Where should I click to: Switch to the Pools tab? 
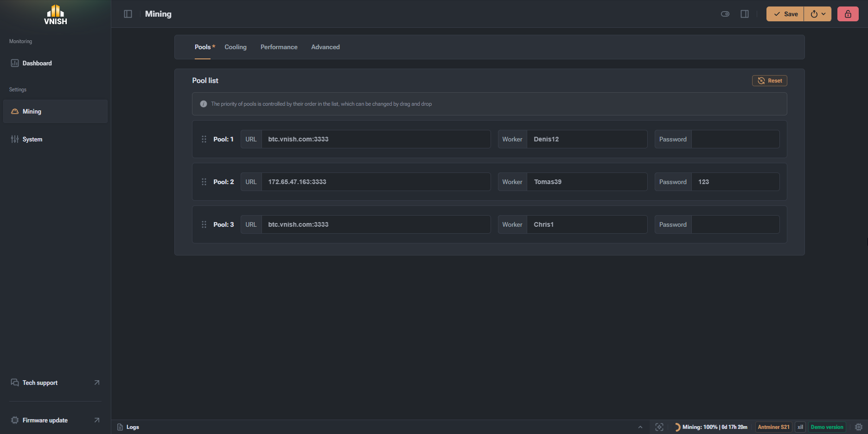pyautogui.click(x=203, y=47)
